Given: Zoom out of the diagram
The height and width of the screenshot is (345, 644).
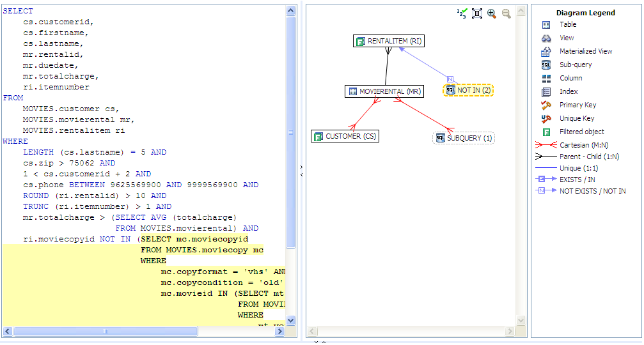Looking at the screenshot, I should [x=507, y=13].
